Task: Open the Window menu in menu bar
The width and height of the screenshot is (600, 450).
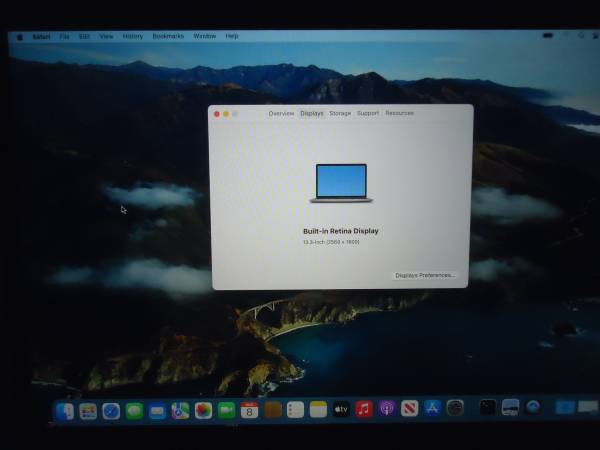Action: pyautogui.click(x=204, y=36)
